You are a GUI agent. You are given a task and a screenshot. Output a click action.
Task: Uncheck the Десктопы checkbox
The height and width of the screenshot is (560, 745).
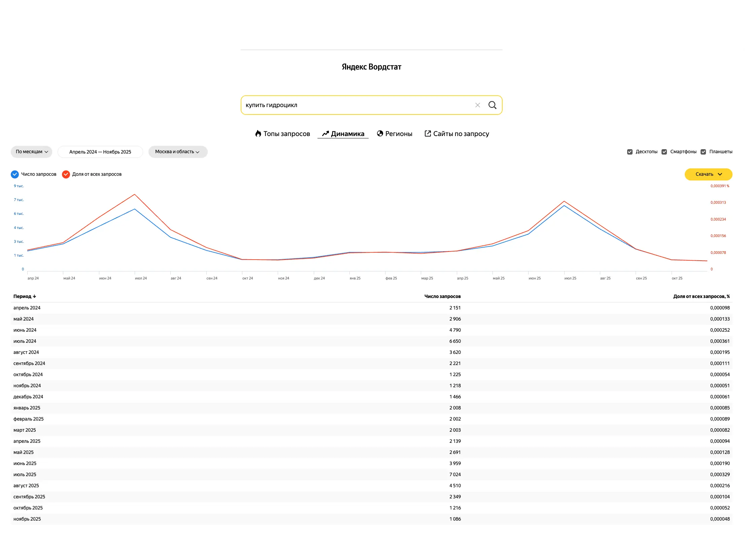click(630, 152)
